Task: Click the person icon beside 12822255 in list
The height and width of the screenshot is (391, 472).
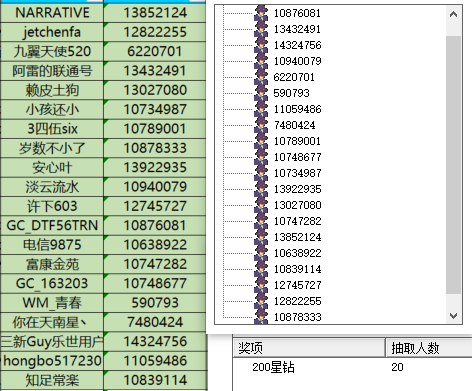Action: [261, 301]
